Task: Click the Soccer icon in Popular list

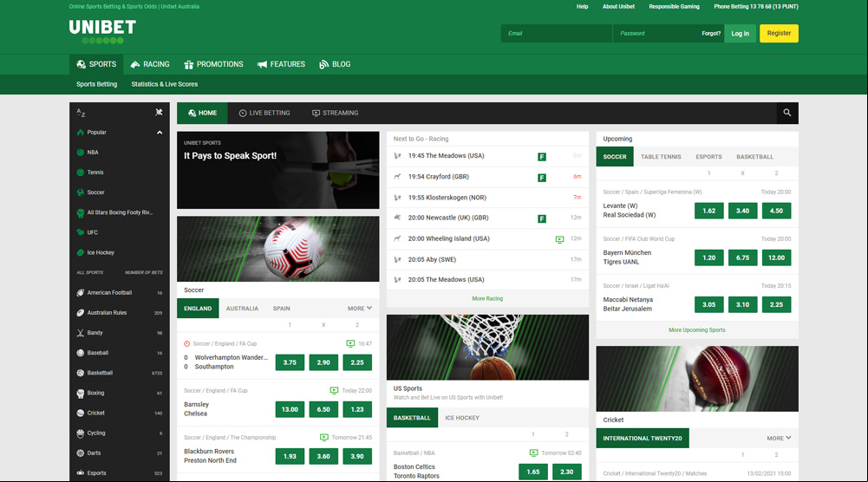Action: tap(81, 192)
